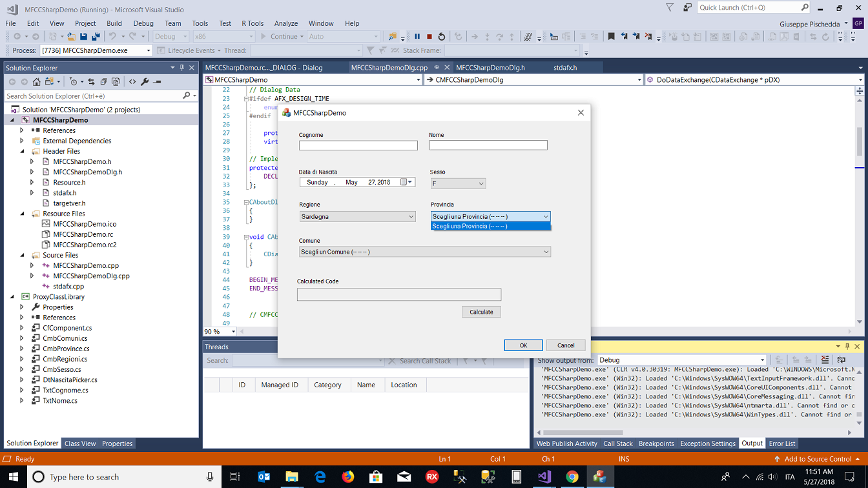
Task: Click Cancel in the MFCCSharpDemo dialog
Action: 566,345
